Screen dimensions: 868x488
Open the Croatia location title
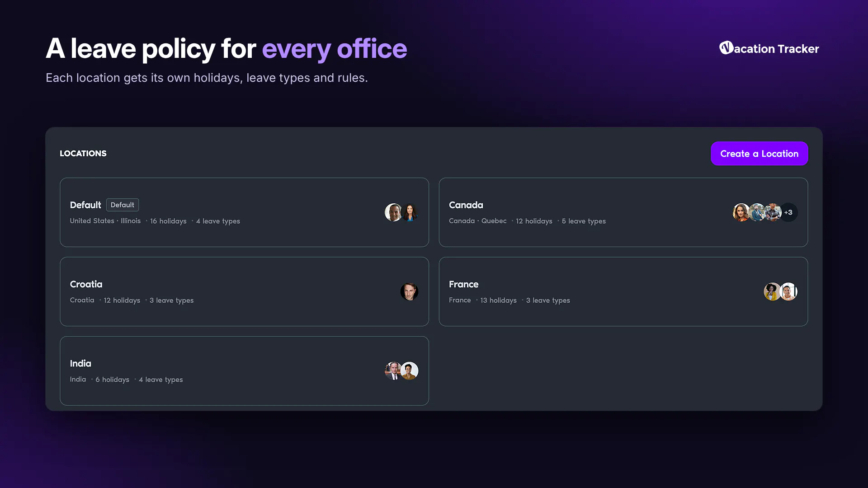pos(86,284)
